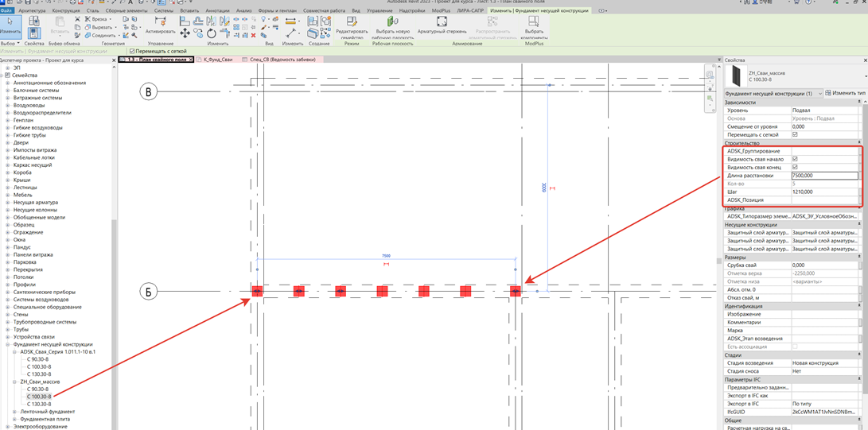Click the grid bubble labeled Б
Image resolution: width=868 pixels, height=430 pixels.
(x=148, y=292)
